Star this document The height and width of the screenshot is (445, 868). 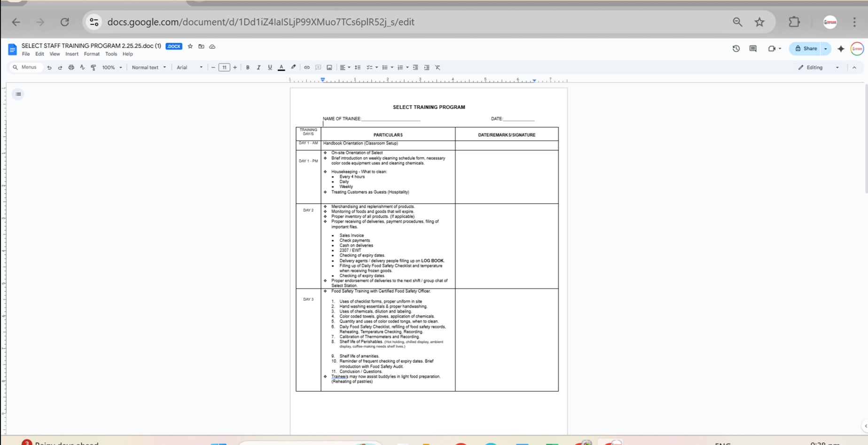(x=190, y=47)
